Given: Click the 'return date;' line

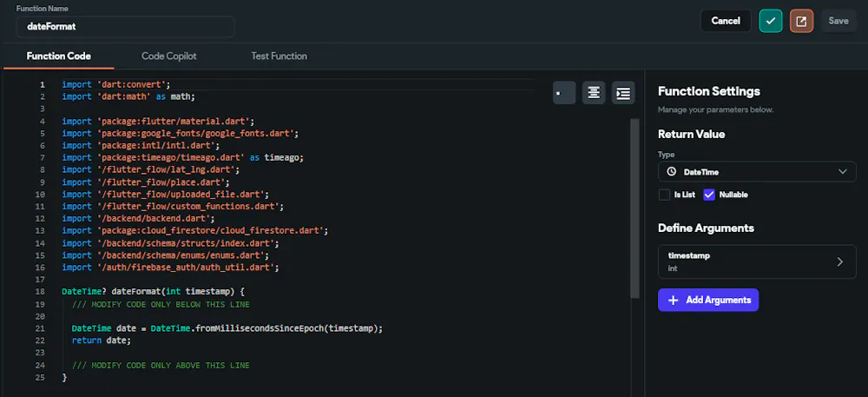Looking at the screenshot, I should [102, 341].
